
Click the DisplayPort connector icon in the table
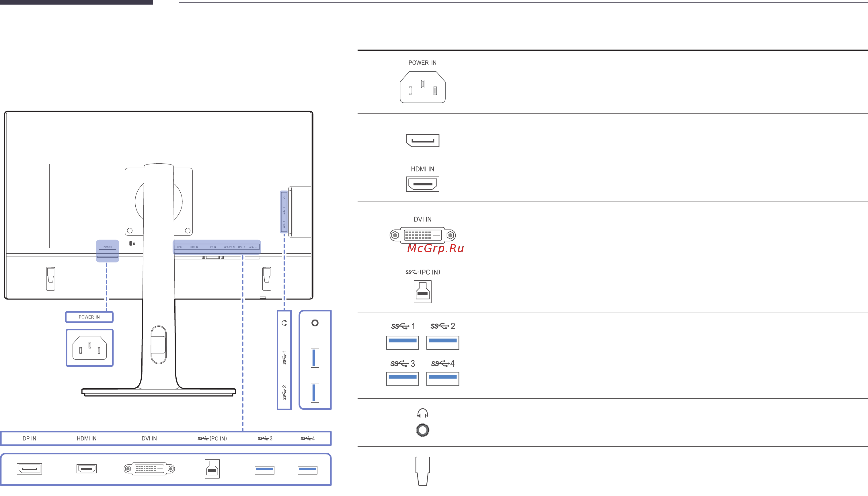coord(422,140)
